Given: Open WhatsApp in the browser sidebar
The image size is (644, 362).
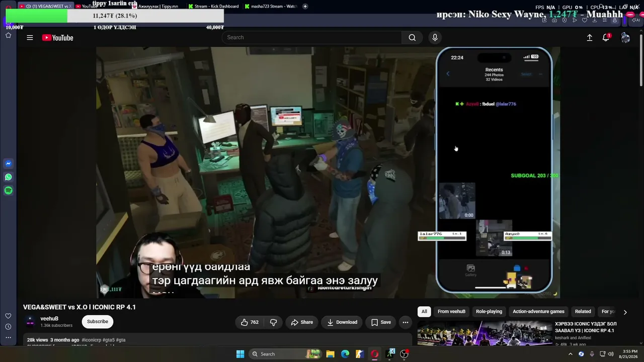Looking at the screenshot, I should (9, 177).
